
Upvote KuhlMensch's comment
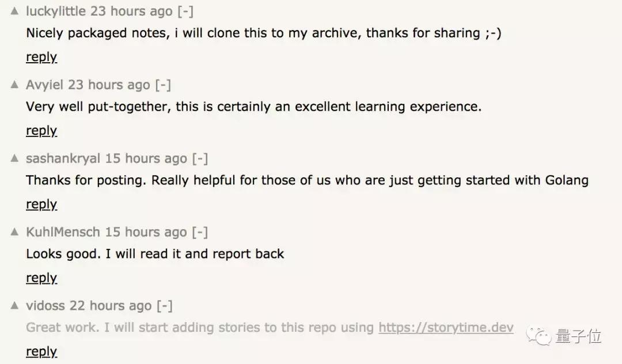pos(15,233)
